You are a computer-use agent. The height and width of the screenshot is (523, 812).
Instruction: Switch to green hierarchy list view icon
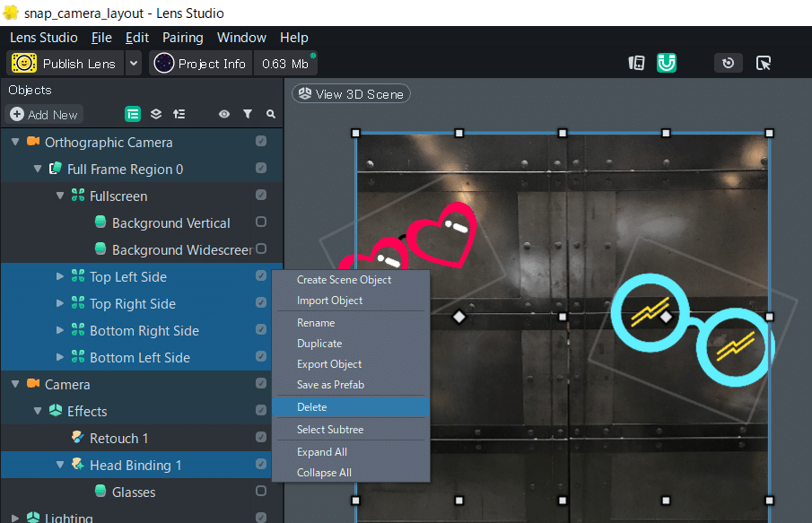(x=133, y=114)
